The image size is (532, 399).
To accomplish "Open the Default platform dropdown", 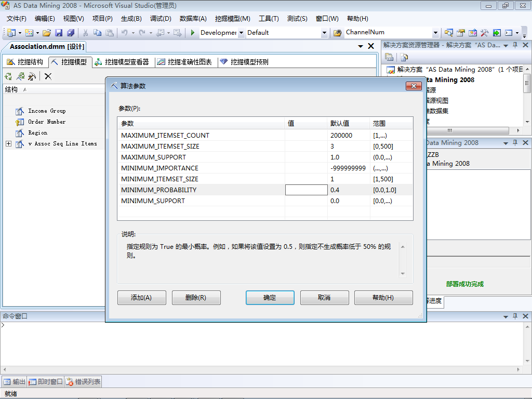I will (324, 33).
